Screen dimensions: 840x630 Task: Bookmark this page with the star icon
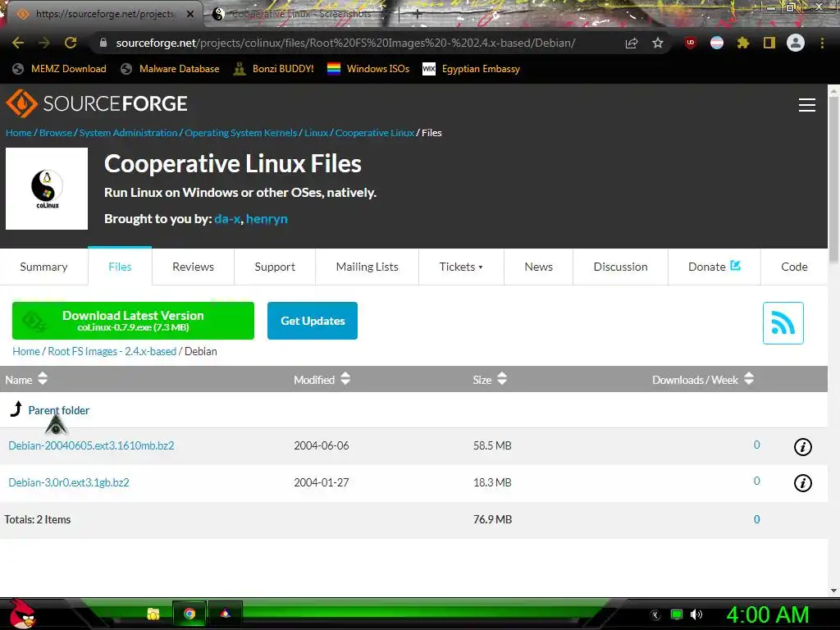click(x=658, y=43)
